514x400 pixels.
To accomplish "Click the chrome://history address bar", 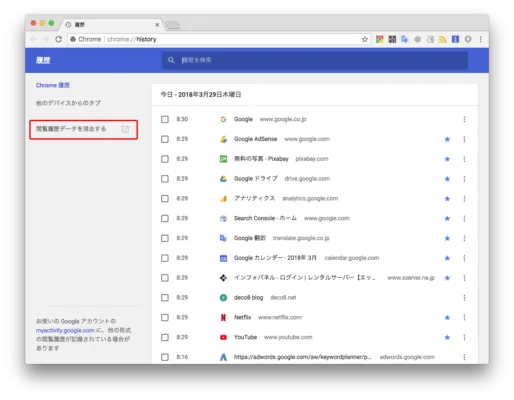I will (x=218, y=39).
